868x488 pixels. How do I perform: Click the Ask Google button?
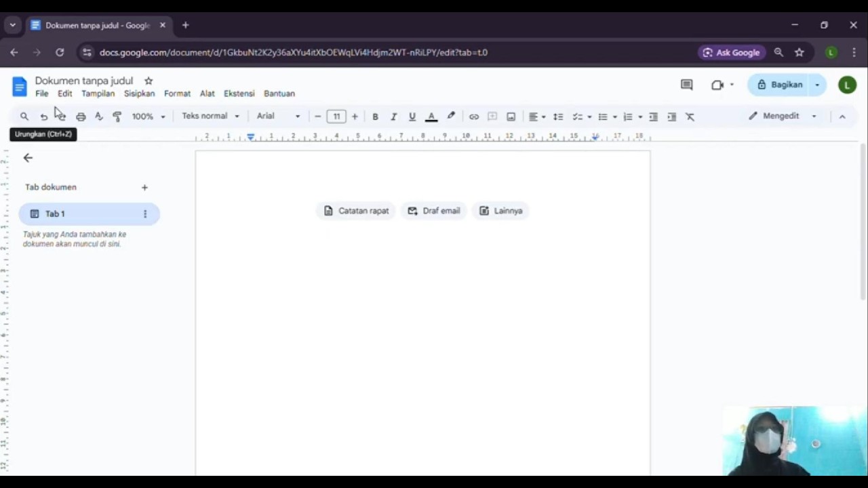click(731, 52)
